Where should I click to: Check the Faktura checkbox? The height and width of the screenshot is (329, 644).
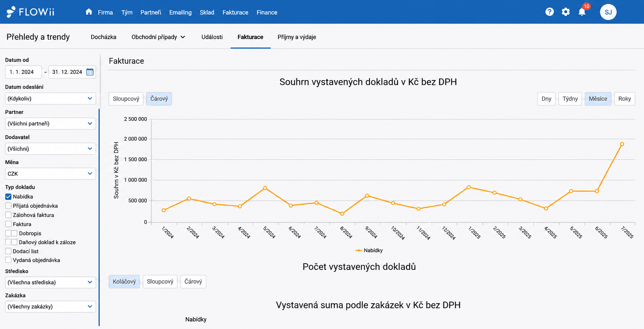click(8, 224)
